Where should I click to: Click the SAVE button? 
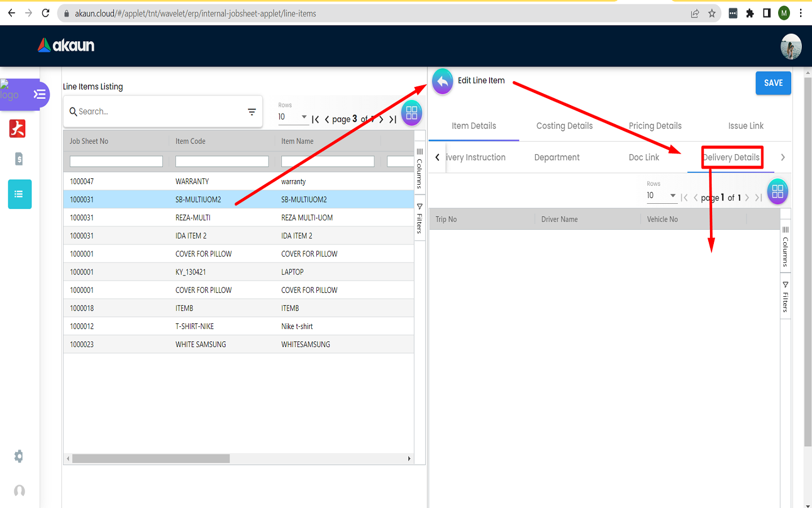pos(773,83)
